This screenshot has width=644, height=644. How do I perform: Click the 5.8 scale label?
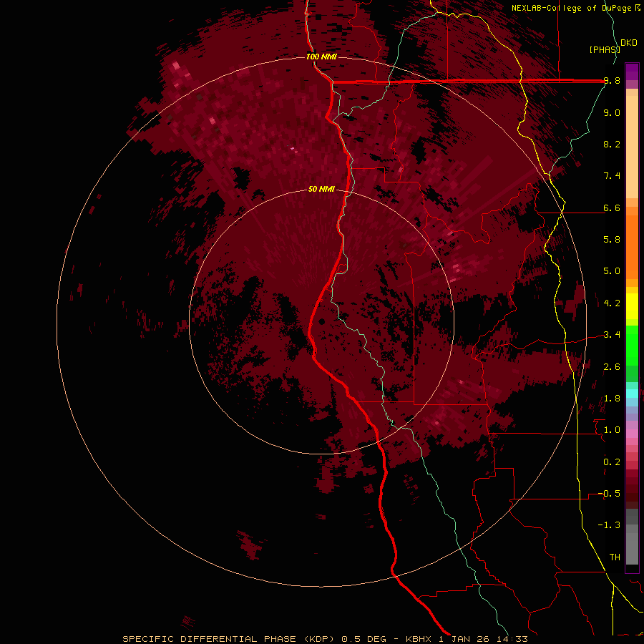tap(612, 240)
